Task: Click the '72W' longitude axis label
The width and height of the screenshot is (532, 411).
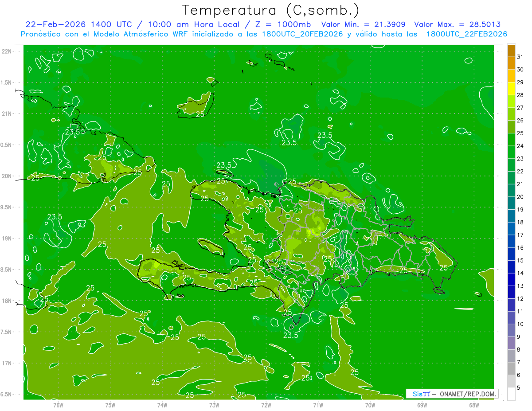Action: (266, 405)
